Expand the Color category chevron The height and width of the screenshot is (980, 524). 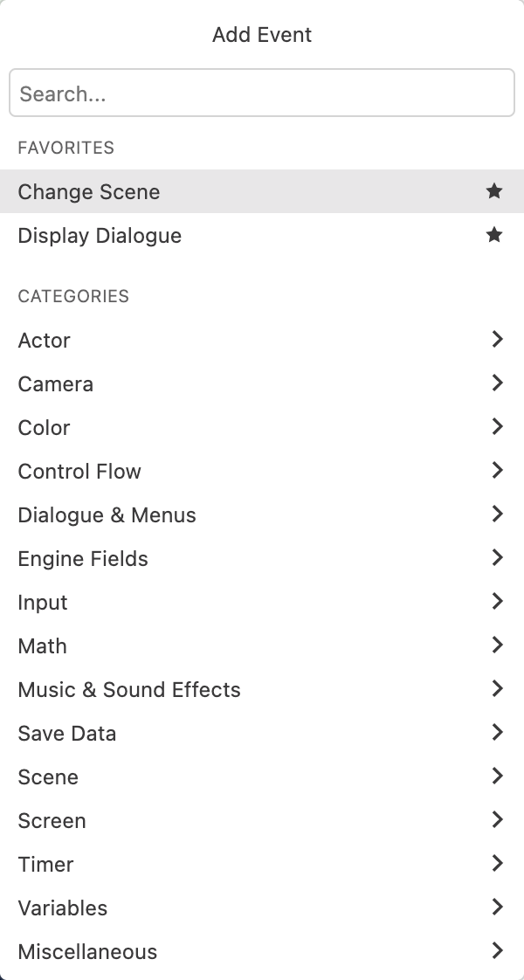pyautogui.click(x=497, y=427)
